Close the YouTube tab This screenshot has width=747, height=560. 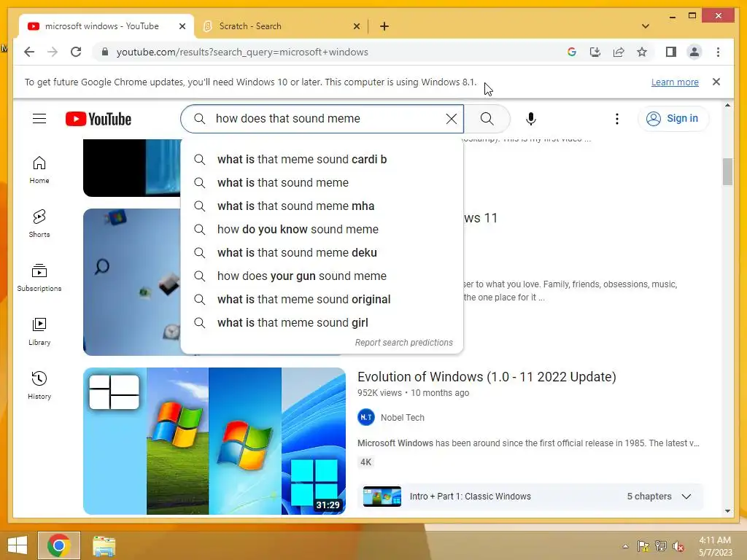point(182,27)
